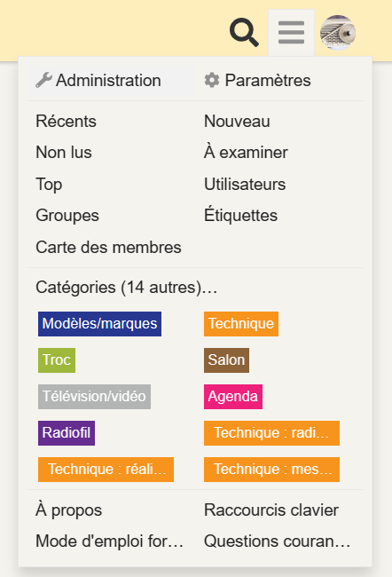Open Non lus topics

(64, 153)
